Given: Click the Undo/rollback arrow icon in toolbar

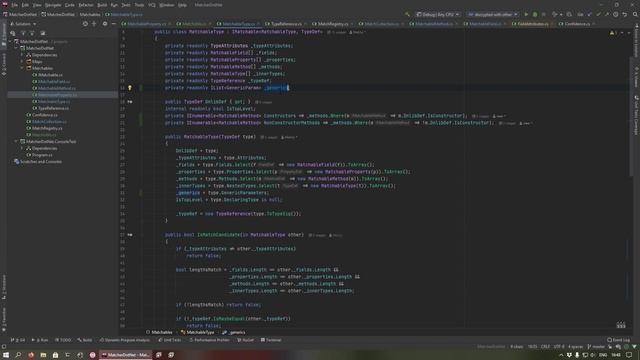Looking at the screenshot, I should click(x=624, y=14).
